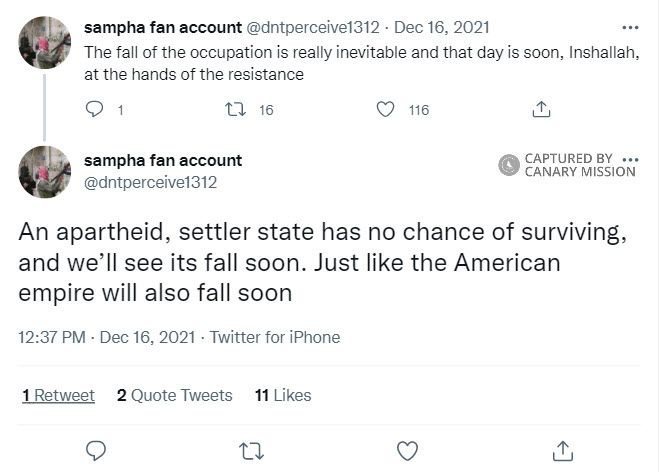This screenshot has width=660, height=472.
Task: Open the 1 Retweet list
Action: pyautogui.click(x=58, y=395)
